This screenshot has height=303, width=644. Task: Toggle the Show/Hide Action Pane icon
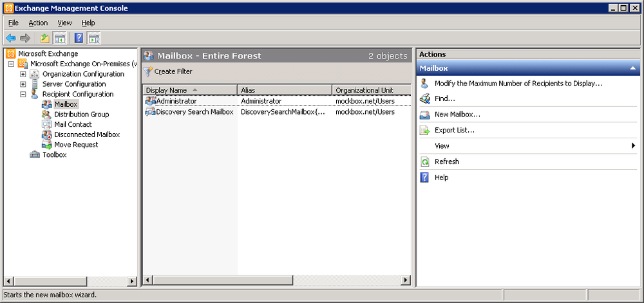tap(93, 39)
